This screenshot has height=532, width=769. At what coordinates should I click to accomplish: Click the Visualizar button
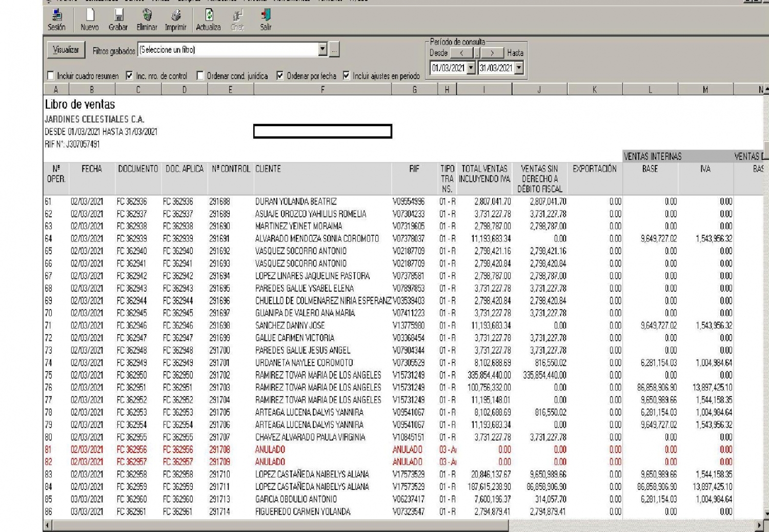point(66,50)
